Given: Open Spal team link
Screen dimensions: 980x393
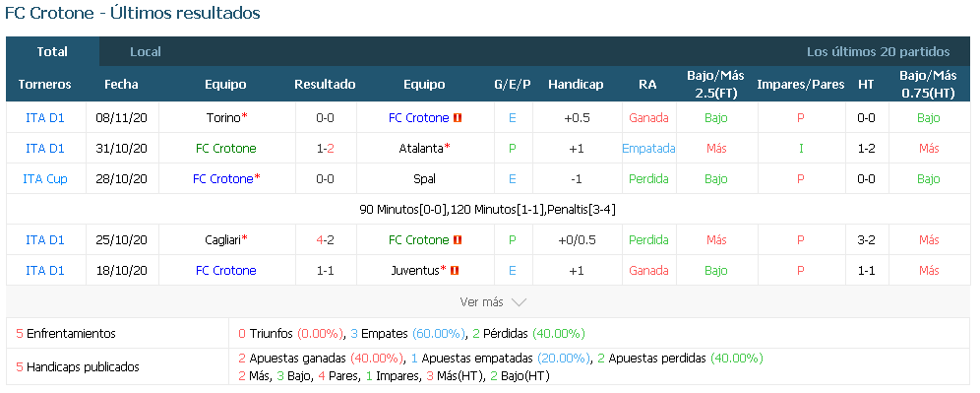Looking at the screenshot, I should pos(424,179).
